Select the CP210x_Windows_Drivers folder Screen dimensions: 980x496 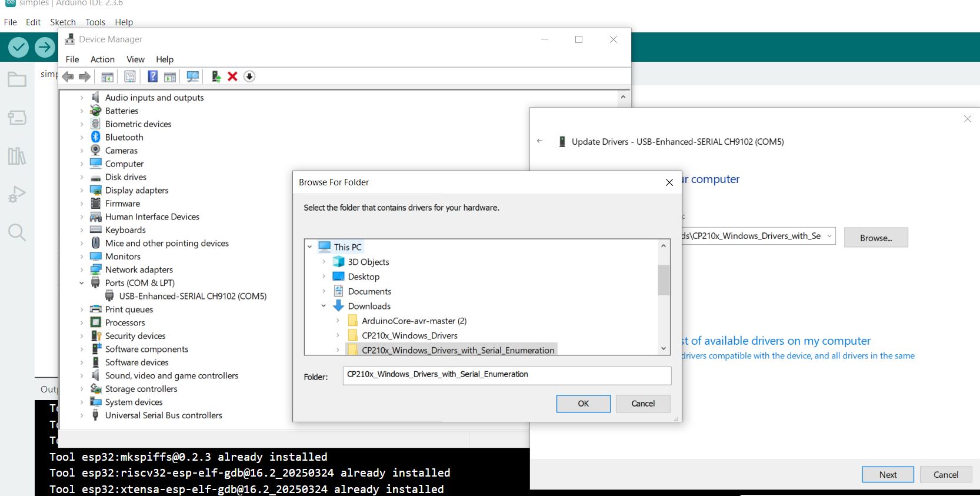pos(409,335)
